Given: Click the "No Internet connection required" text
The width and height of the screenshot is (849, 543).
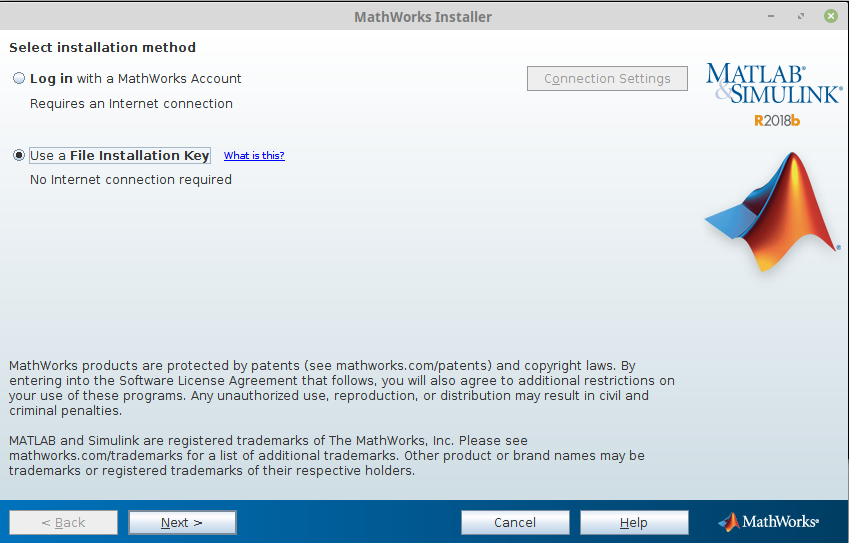Looking at the screenshot, I should tap(131, 180).
